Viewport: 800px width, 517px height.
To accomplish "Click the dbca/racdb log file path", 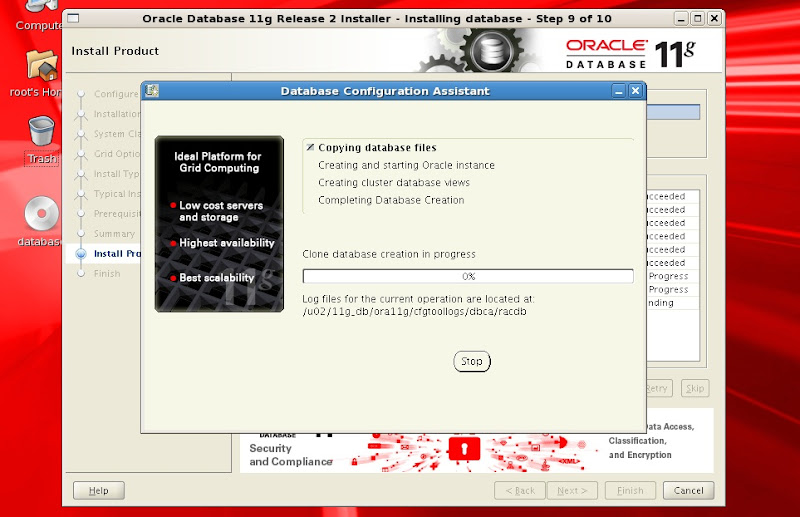I will tap(414, 312).
